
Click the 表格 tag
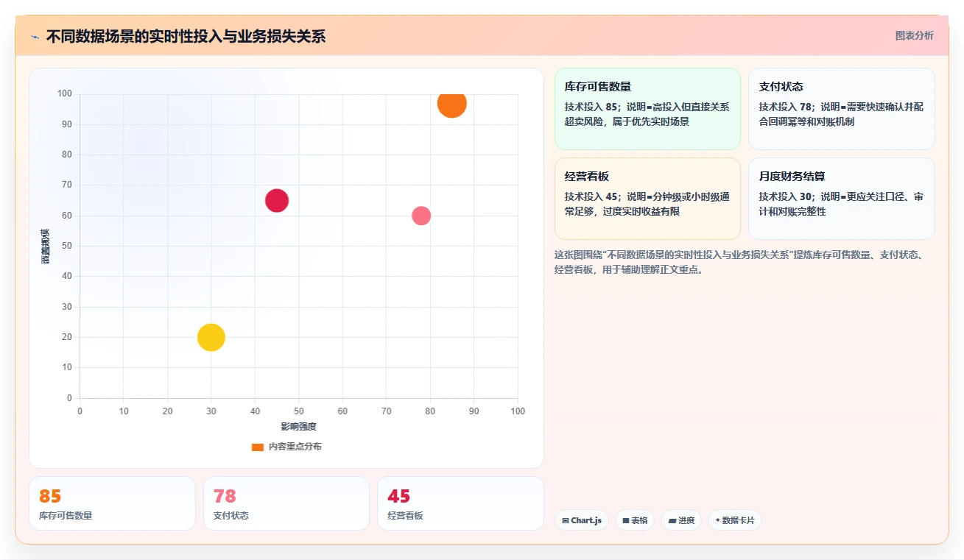(x=635, y=520)
